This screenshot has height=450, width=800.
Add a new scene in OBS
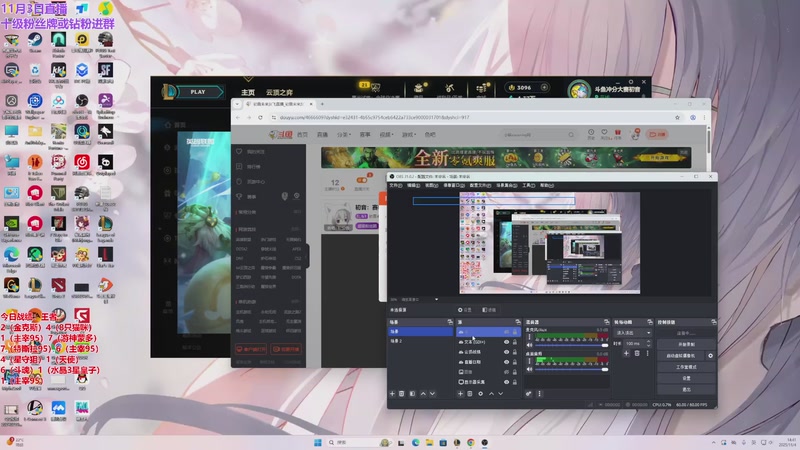(392, 394)
